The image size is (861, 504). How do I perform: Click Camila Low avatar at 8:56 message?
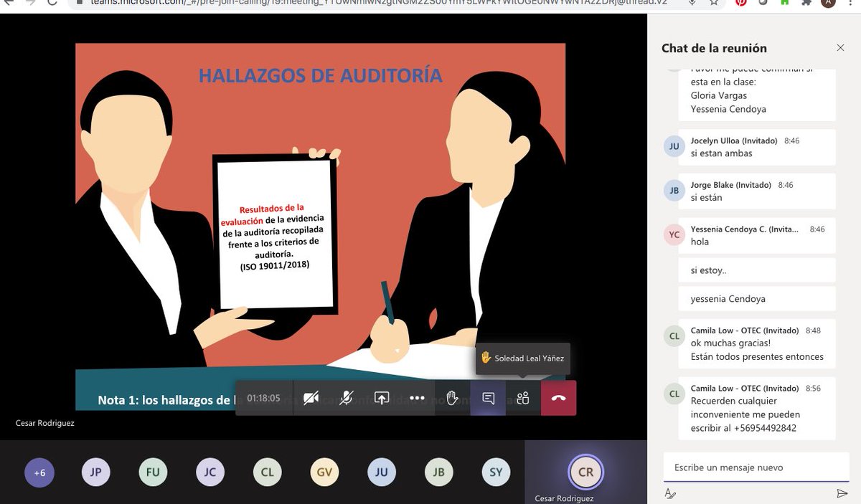(674, 394)
